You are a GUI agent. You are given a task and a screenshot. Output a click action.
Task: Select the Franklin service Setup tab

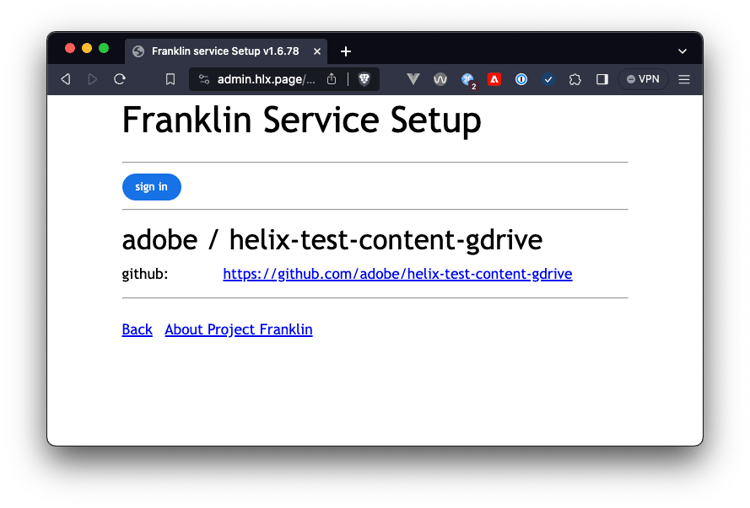click(x=226, y=51)
